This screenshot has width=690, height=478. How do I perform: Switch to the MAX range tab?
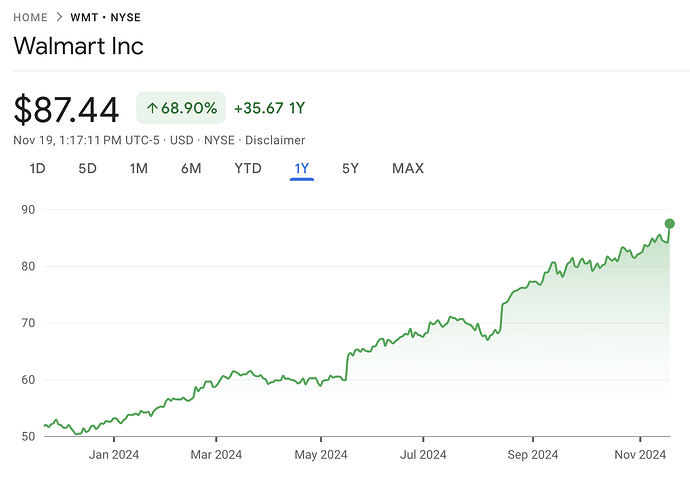coord(408,169)
